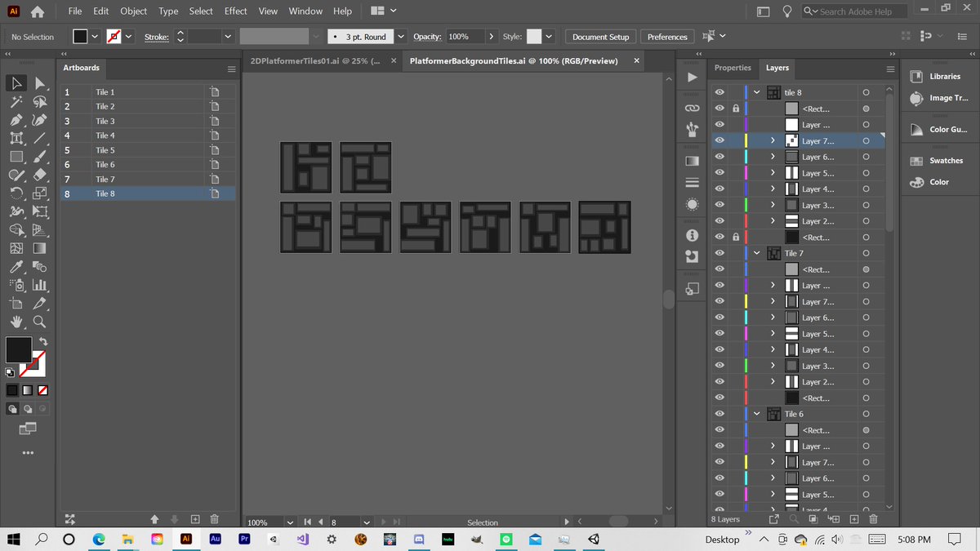Expand the highlighted Layer 7 sublayer in tile 8

(x=773, y=141)
